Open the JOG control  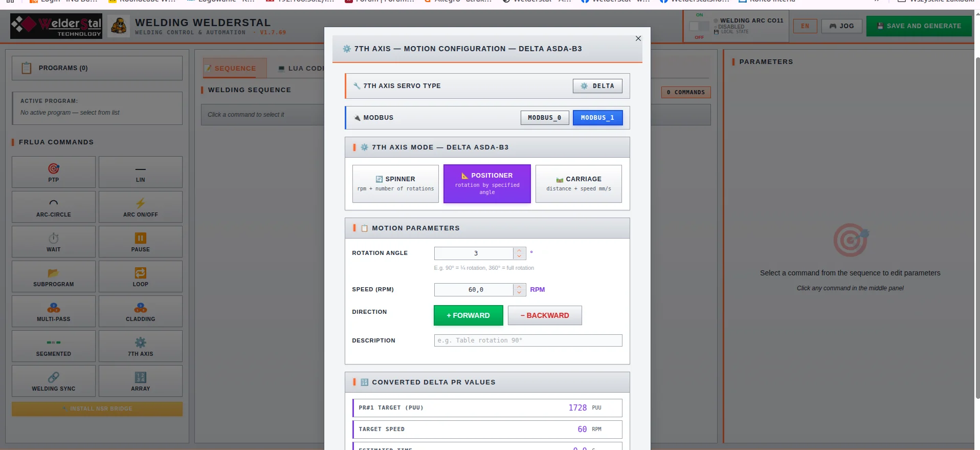click(841, 26)
